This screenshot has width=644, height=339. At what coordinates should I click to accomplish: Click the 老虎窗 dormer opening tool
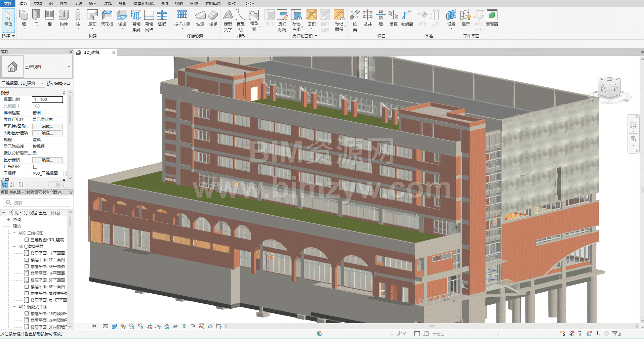click(407, 18)
